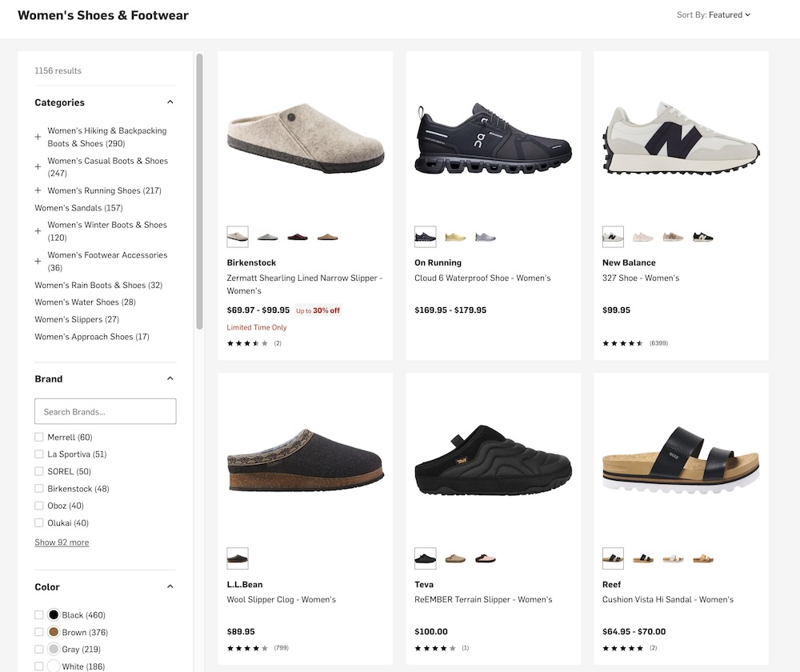Expand Women's Hiking & Backpacking Boots plus icon

pyautogui.click(x=38, y=137)
